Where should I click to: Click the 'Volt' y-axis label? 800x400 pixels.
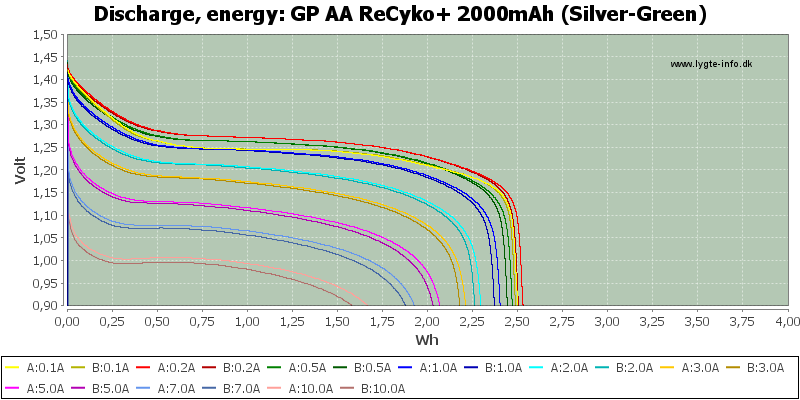click(x=19, y=170)
